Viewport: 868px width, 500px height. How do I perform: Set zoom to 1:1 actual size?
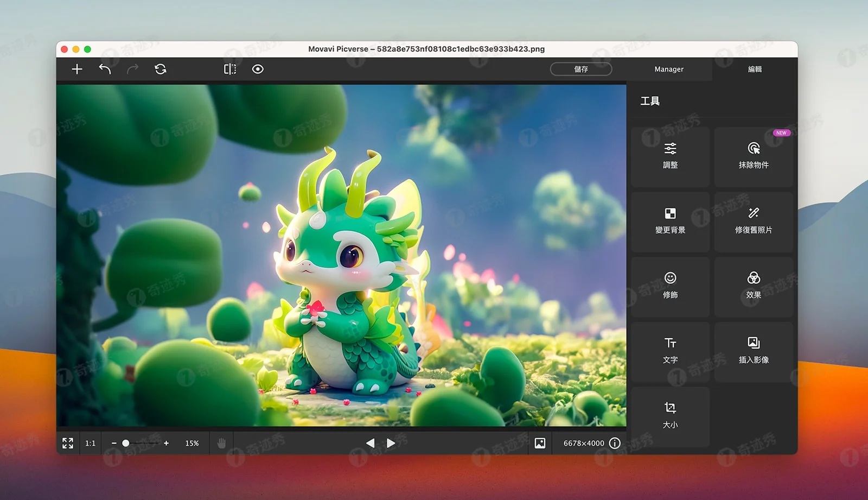90,443
